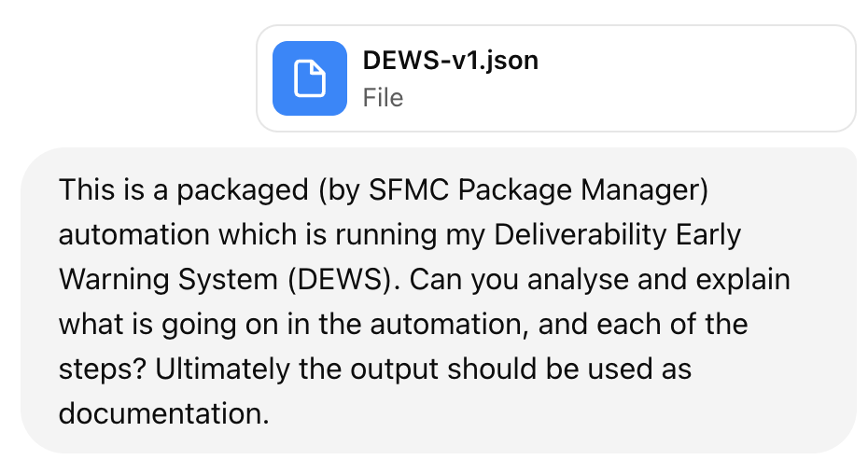Click the blue file document icon

(310, 78)
